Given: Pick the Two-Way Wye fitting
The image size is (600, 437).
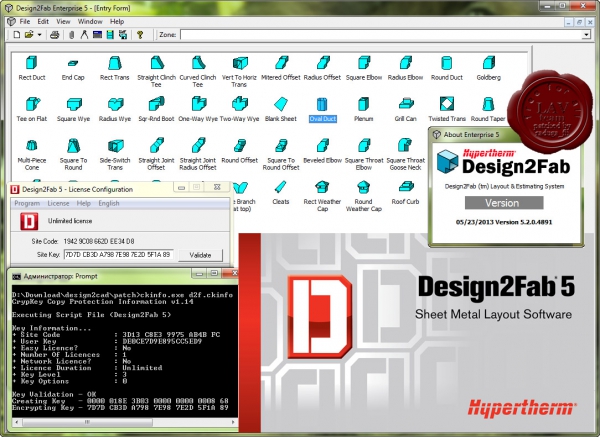Looking at the screenshot, I should point(240,104).
